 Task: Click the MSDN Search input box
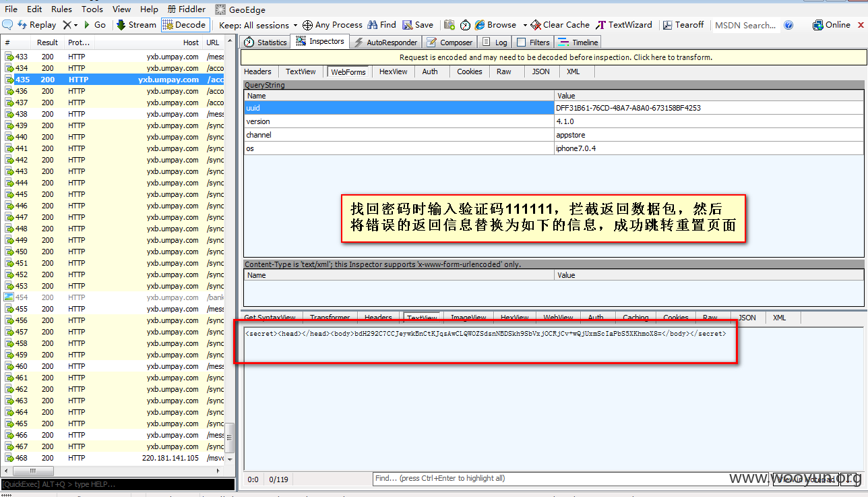coord(745,25)
